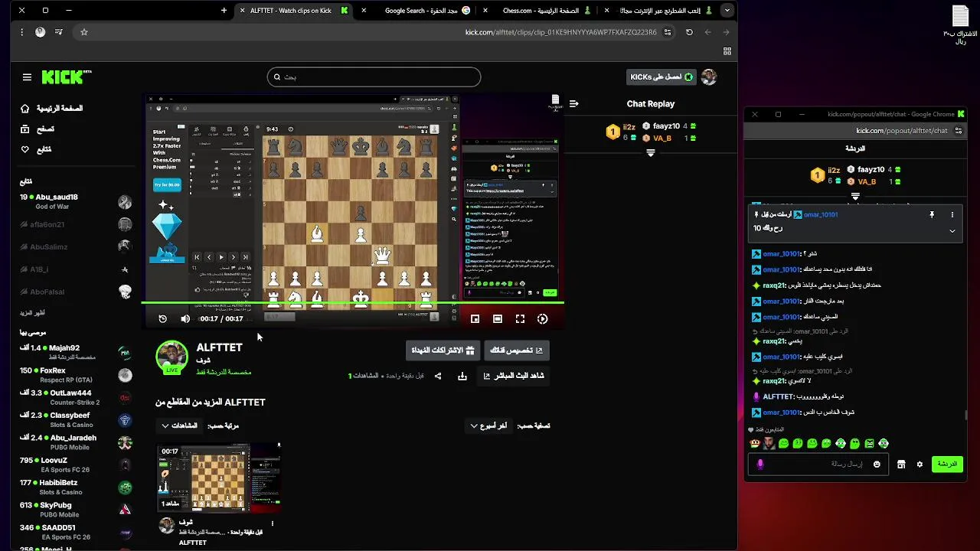
Task: Open the home page sidebar item
Action: point(52,109)
